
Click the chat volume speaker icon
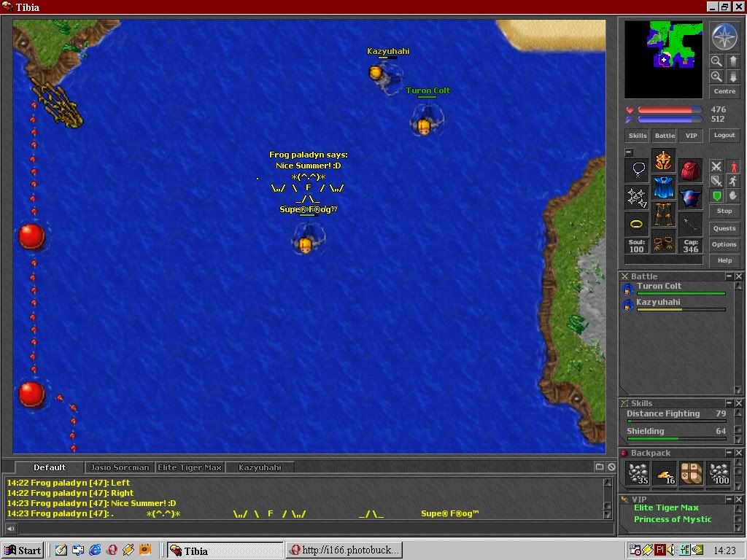(10, 528)
